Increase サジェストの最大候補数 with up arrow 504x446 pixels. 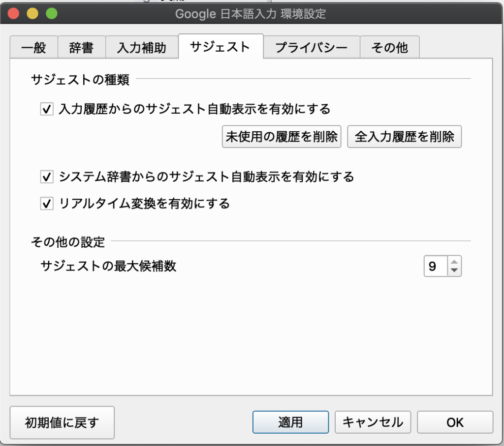pos(454,262)
